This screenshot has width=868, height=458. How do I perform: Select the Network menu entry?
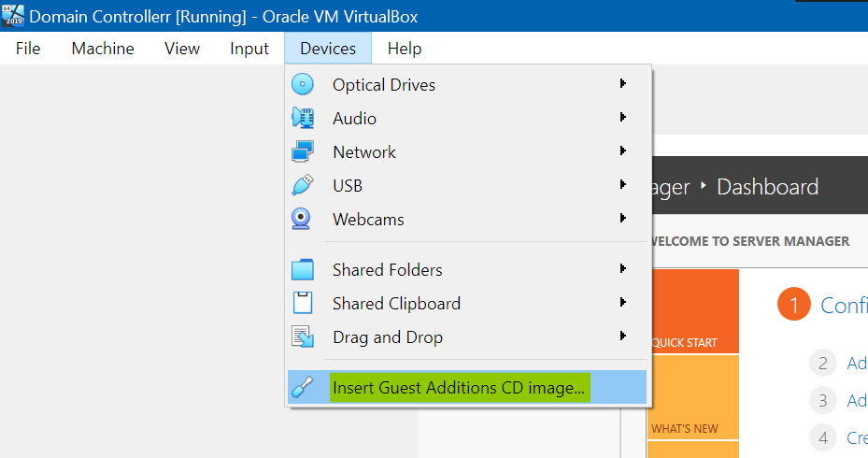[466, 151]
